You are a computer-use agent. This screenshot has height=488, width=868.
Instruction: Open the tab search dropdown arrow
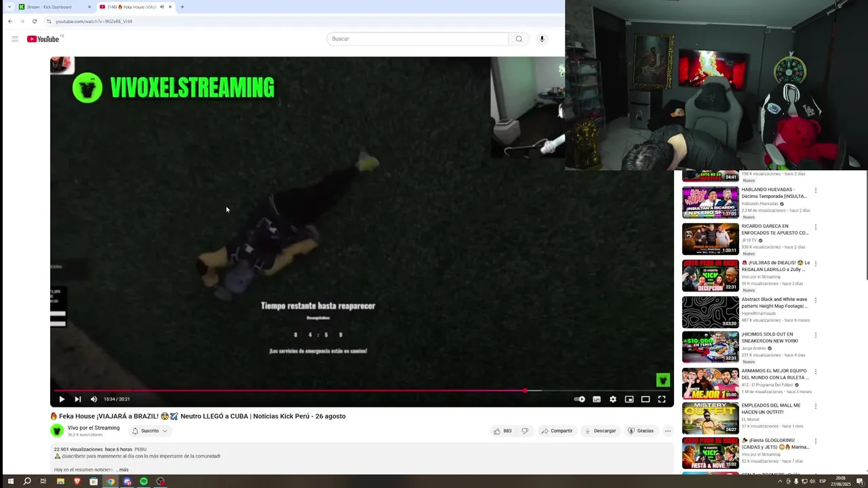pyautogui.click(x=9, y=7)
